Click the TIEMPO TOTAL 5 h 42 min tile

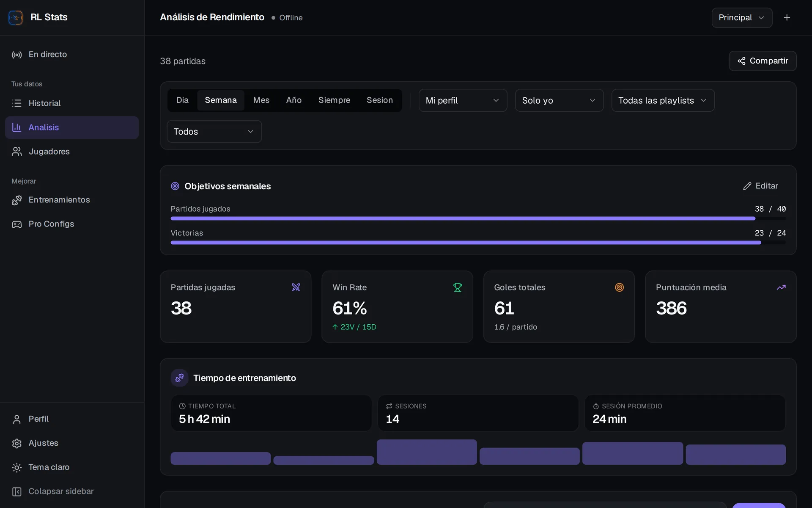(271, 413)
